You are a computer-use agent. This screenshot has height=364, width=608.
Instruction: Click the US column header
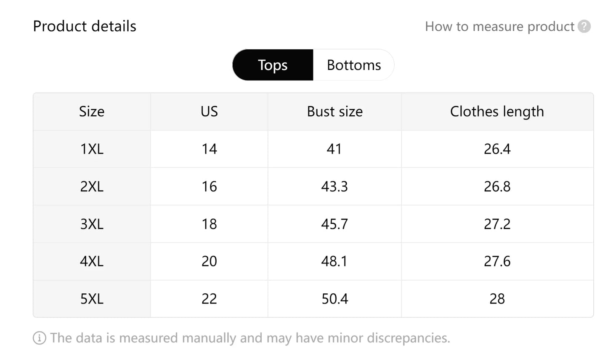209,112
